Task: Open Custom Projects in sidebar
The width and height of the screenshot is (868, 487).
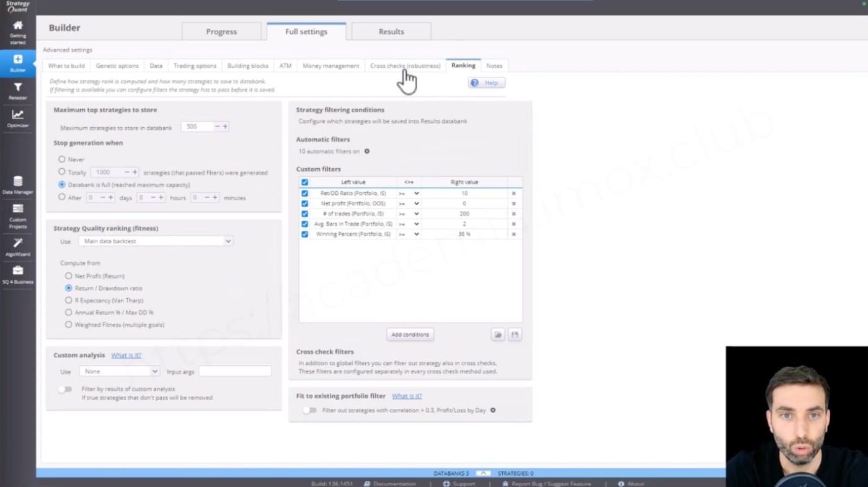Action: pyautogui.click(x=17, y=215)
